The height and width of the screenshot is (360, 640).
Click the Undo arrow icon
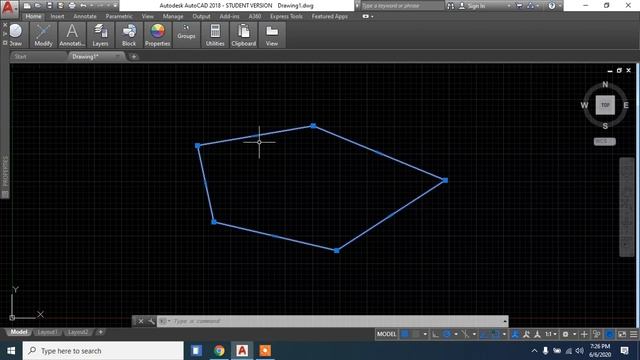tap(83, 6)
